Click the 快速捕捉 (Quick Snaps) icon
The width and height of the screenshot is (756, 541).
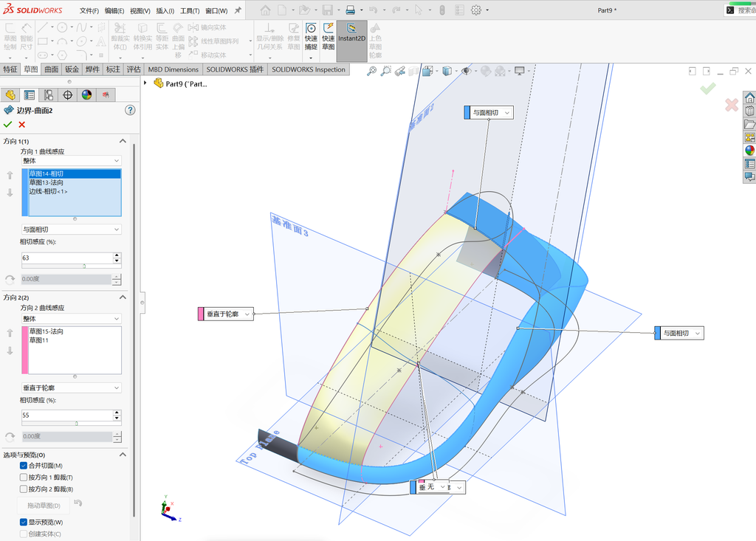(311, 36)
